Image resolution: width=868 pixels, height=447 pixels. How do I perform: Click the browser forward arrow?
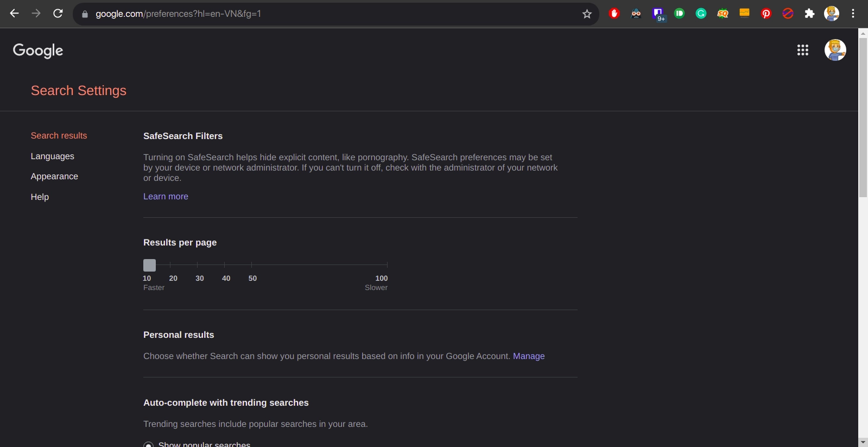coord(36,14)
